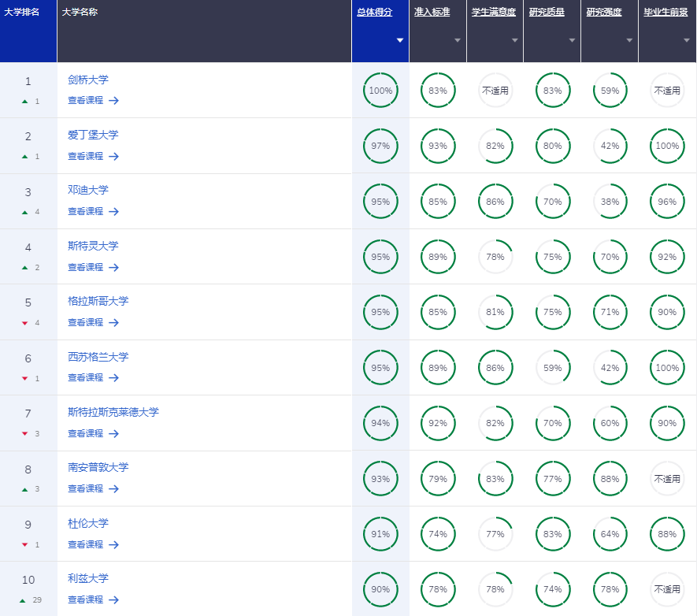Image resolution: width=697 pixels, height=616 pixels.
Task: Click 查看课程 arrow icon for 杜伦大学
Action: (x=113, y=545)
